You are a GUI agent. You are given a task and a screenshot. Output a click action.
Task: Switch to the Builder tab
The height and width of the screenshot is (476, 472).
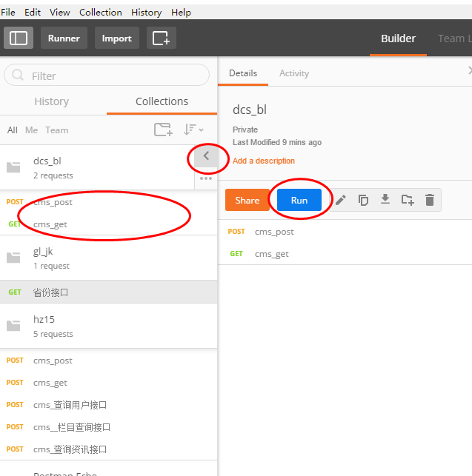pyautogui.click(x=398, y=38)
